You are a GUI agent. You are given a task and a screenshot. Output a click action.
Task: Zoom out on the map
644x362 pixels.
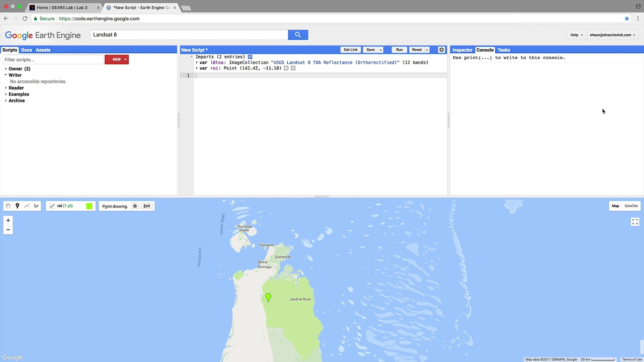pyautogui.click(x=8, y=230)
